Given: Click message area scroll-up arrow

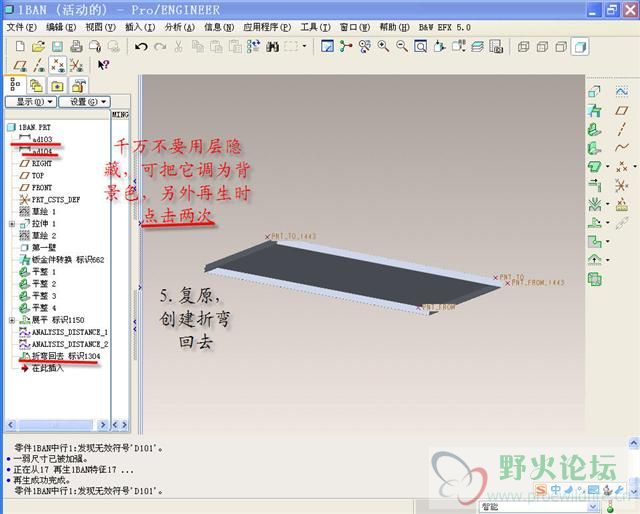Looking at the screenshot, I should [634, 443].
